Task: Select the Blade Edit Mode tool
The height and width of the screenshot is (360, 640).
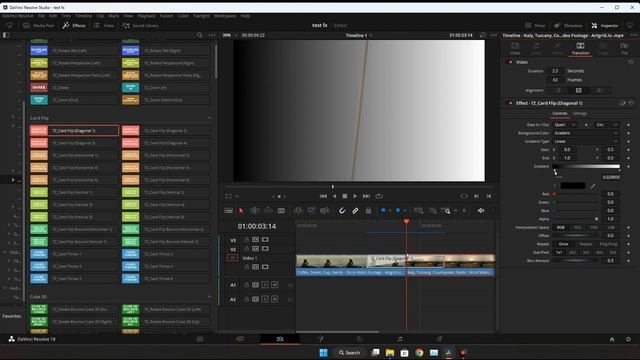Action: tap(281, 211)
